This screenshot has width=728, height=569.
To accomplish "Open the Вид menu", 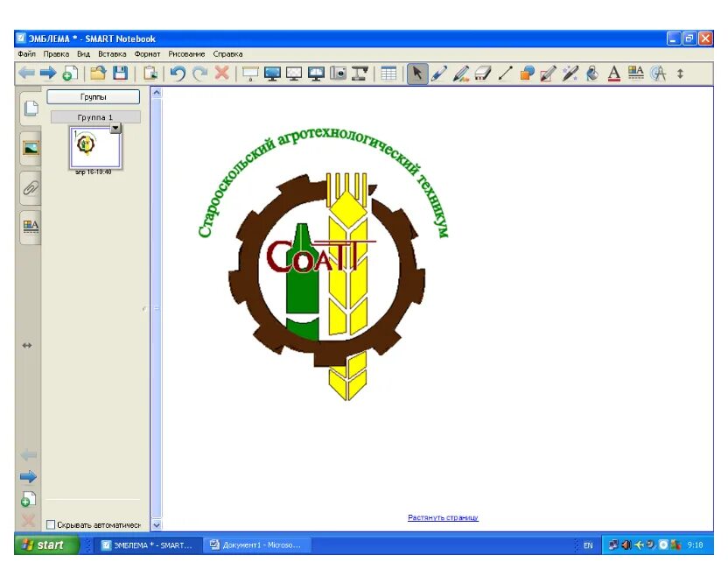I will (x=84, y=54).
